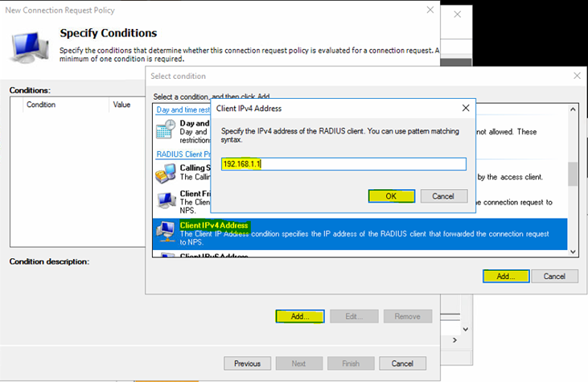This screenshot has height=382, width=588.
Task: Click Cancel in the Select condition dialog
Action: click(554, 276)
